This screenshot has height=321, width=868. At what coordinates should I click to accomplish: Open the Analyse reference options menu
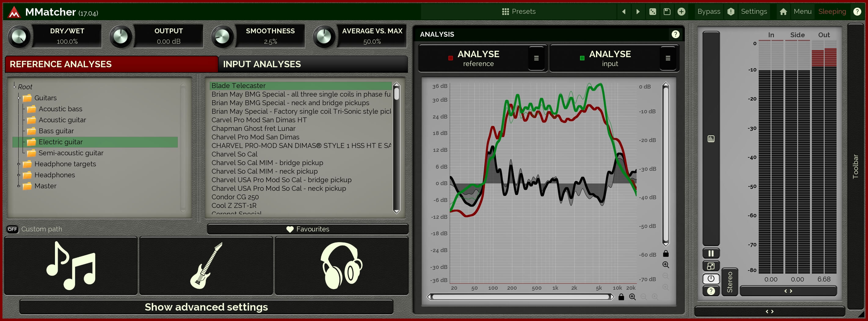click(x=536, y=58)
